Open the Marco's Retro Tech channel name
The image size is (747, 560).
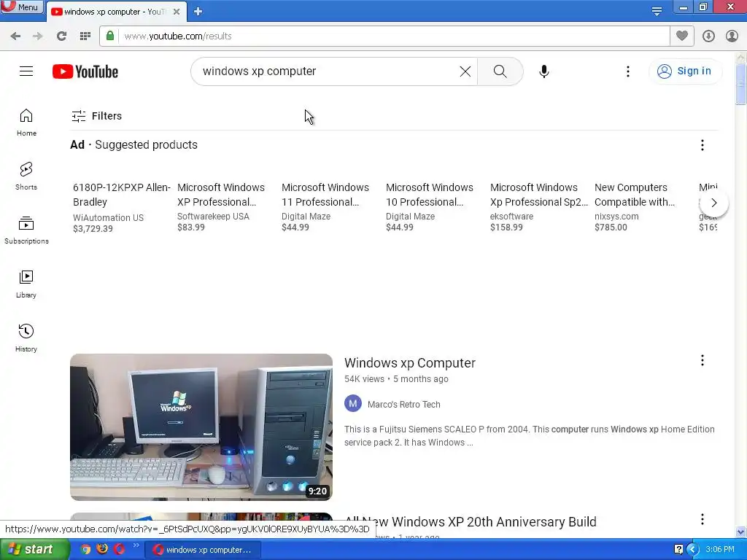[x=404, y=404]
